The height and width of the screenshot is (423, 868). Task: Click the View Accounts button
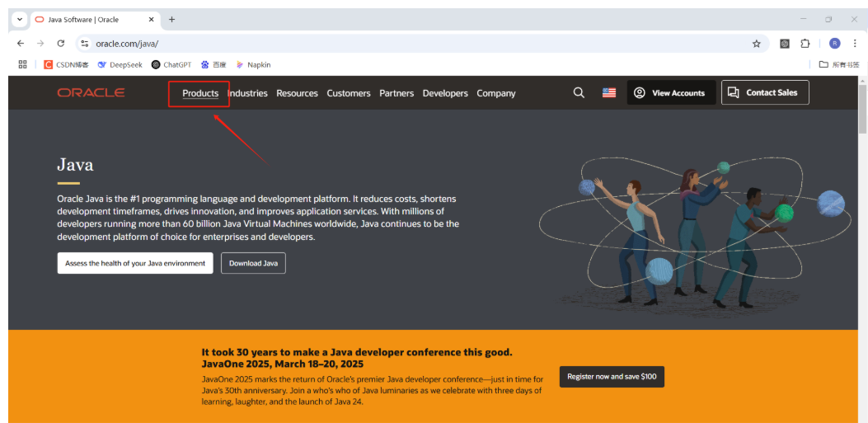672,92
